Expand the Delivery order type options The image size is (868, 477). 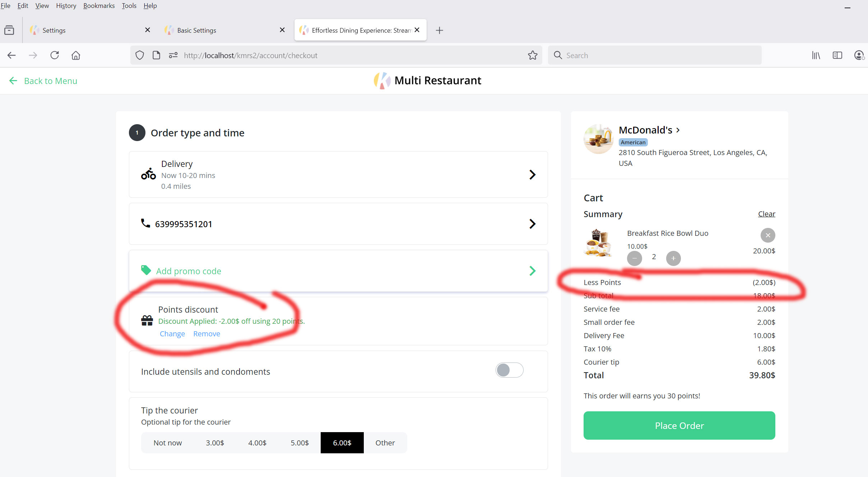click(x=338, y=174)
